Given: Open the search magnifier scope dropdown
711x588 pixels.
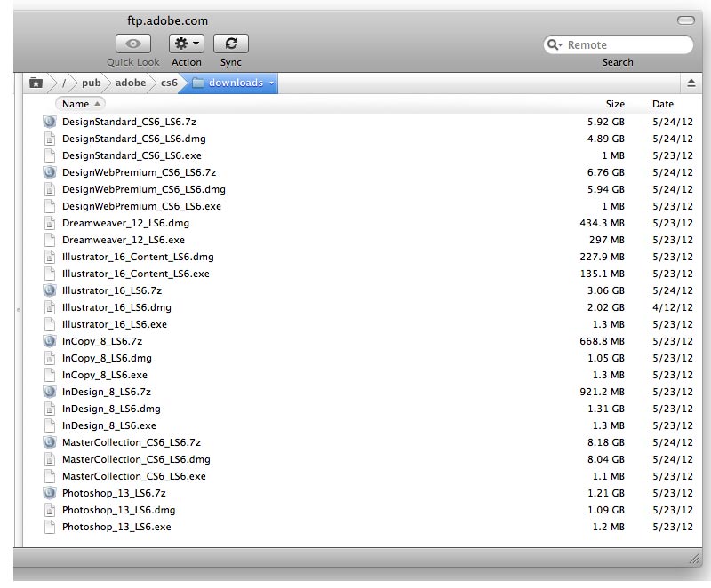Looking at the screenshot, I should 555,44.
